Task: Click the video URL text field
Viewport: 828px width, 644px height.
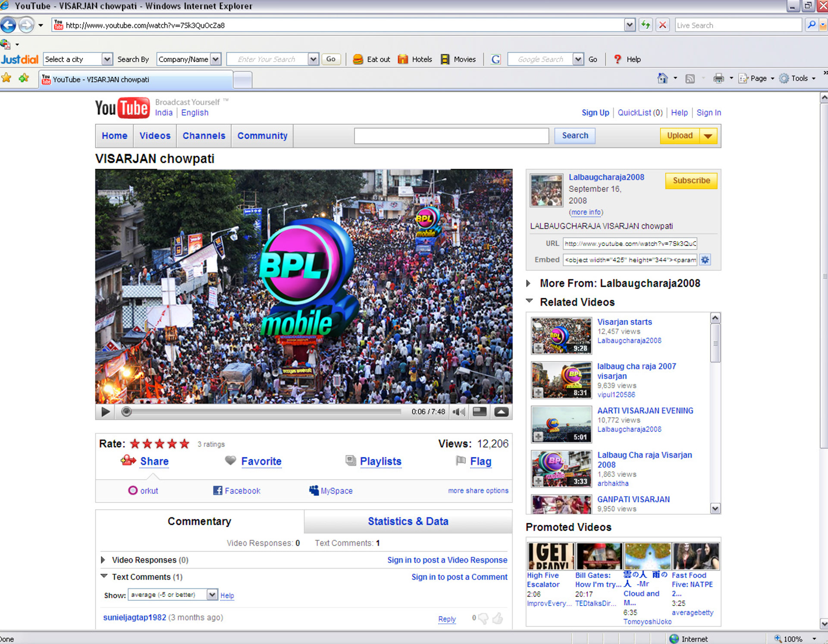Action: tap(630, 243)
